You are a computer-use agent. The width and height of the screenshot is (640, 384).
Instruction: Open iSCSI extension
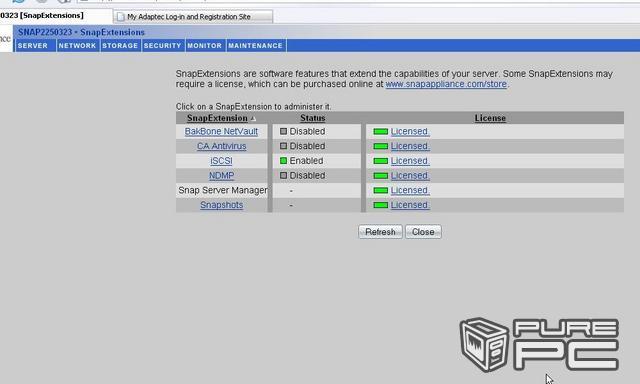[221, 161]
